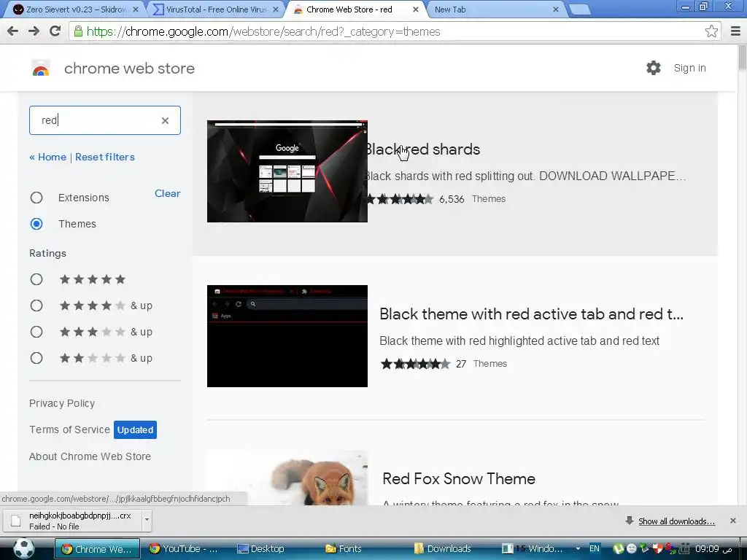Filter by five star ratings
747x560 pixels.
pos(36,279)
